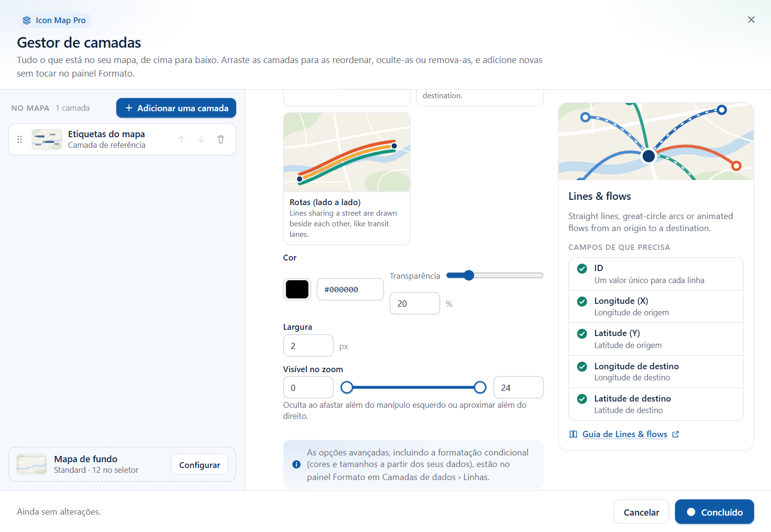Screen dimensions: 771x532
Task: Click the Icon Map Pro layers icon
Action: (27, 20)
